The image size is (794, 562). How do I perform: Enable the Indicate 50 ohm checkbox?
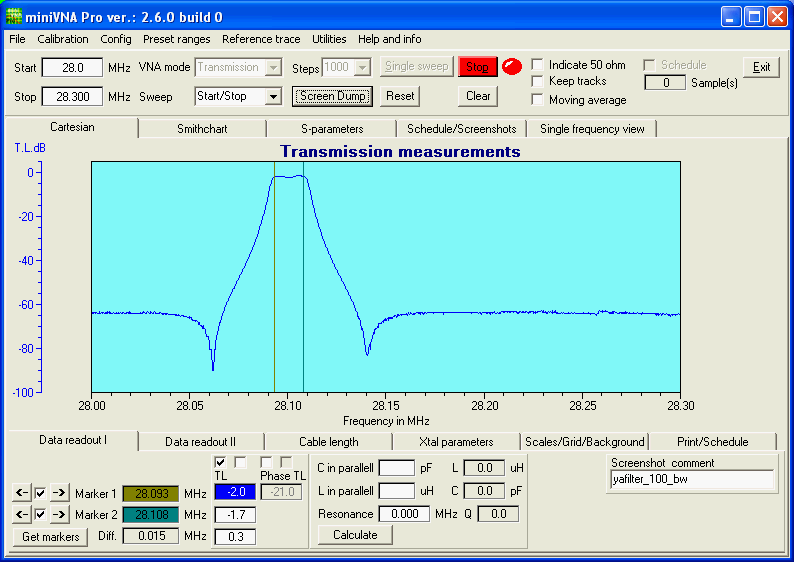point(538,65)
